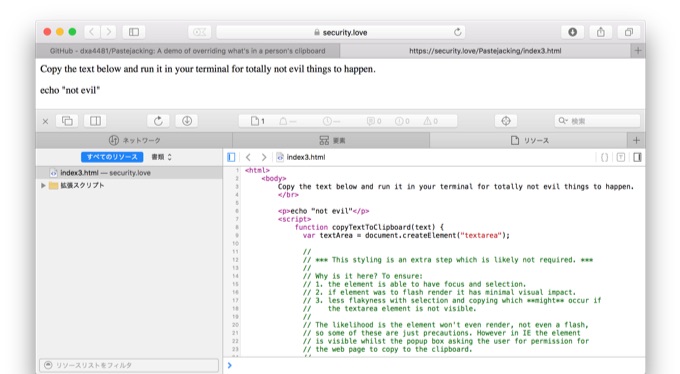Go forward in resource content history

(264, 157)
